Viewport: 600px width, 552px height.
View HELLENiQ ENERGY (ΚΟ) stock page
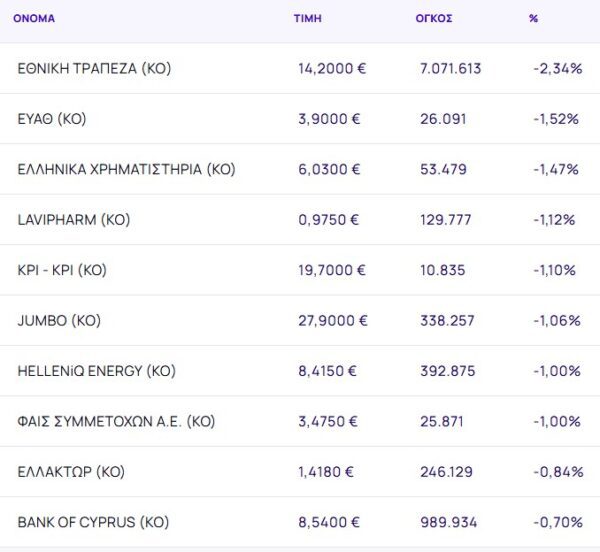96,371
